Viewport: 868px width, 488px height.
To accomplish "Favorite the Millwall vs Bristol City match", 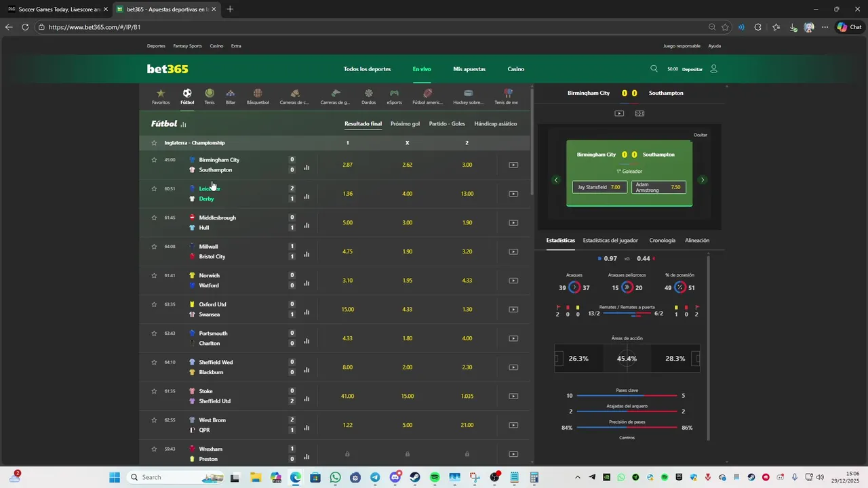I will (154, 247).
